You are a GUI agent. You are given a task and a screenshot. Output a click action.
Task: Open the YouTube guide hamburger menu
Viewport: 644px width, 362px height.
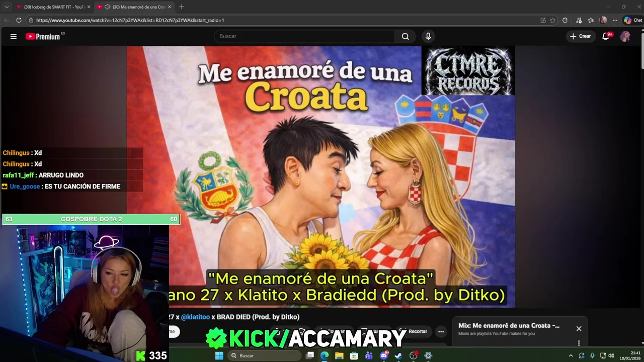[14, 36]
